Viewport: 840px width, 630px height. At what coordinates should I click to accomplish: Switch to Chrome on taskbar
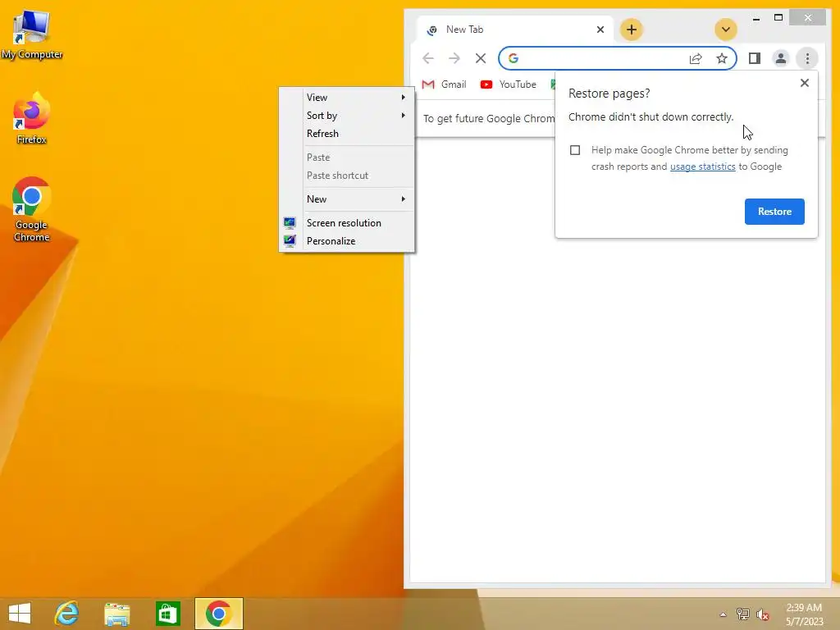click(218, 614)
